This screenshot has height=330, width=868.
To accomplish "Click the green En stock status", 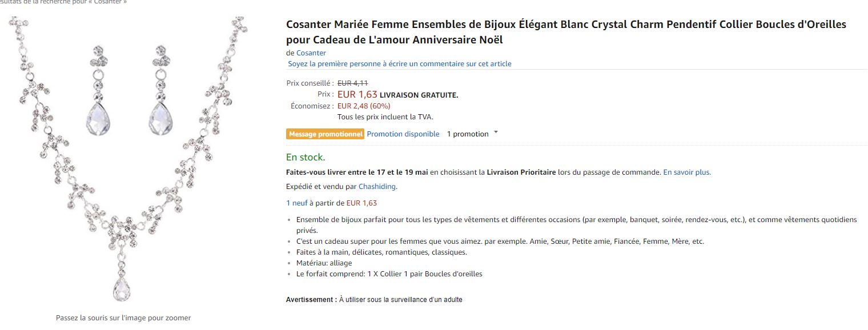I will point(306,158).
